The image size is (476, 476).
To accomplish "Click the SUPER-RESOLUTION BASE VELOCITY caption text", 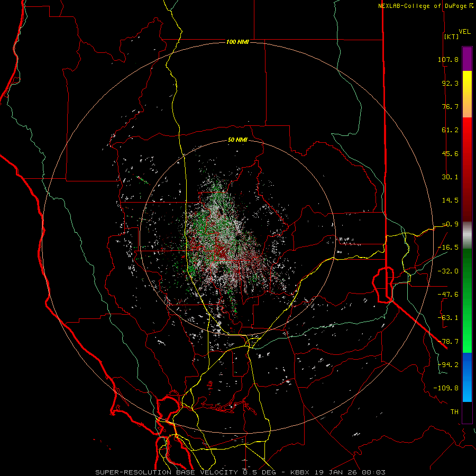I will (x=167, y=472).
